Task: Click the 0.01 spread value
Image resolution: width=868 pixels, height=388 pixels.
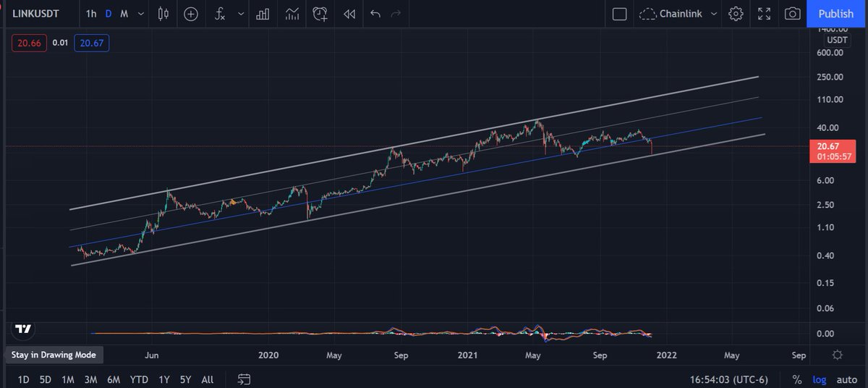Action: coord(60,43)
